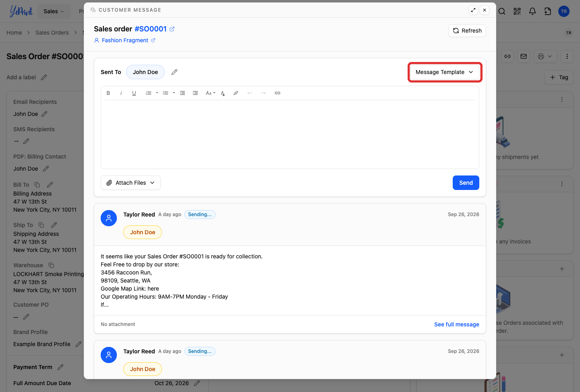580x392 pixels.
Task: Go to Home in the breadcrumb
Action: click(x=14, y=33)
